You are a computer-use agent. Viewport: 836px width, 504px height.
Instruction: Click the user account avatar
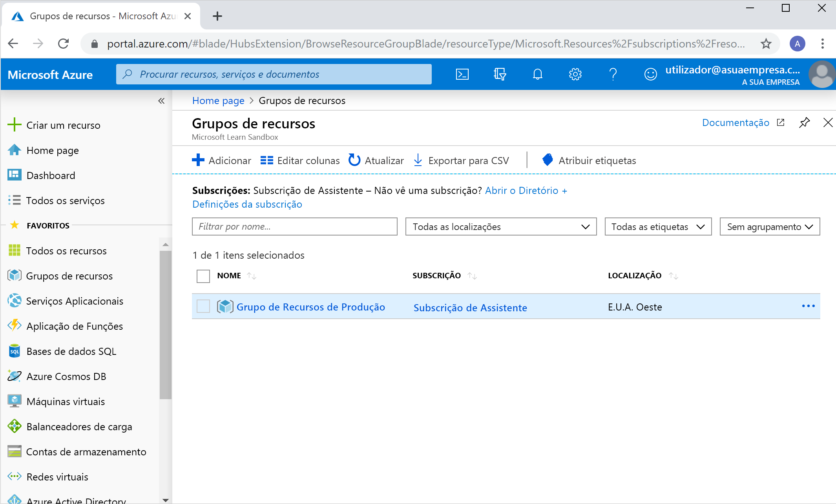click(x=821, y=74)
